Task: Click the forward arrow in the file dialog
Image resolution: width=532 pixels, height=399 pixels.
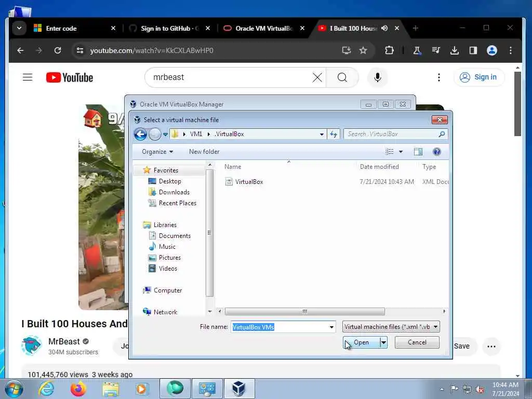Action: click(155, 135)
